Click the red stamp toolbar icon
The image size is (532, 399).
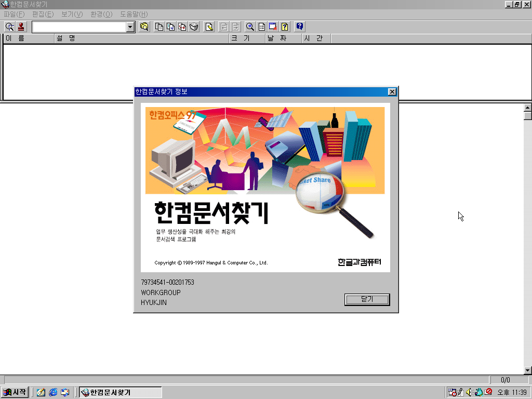[21, 27]
